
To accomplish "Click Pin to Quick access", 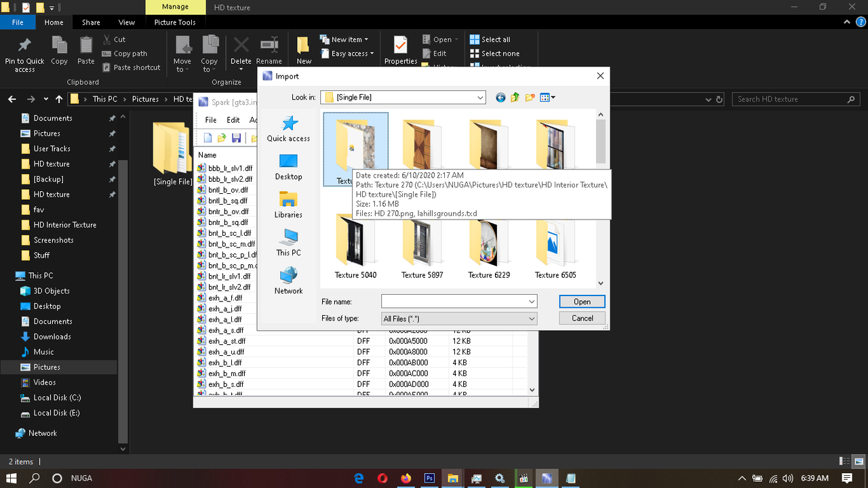I will (x=24, y=54).
